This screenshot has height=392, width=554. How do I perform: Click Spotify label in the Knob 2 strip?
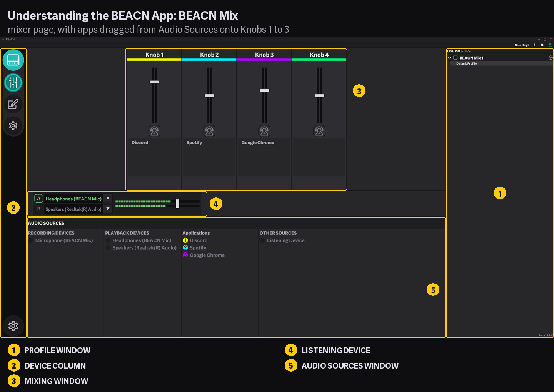(194, 143)
